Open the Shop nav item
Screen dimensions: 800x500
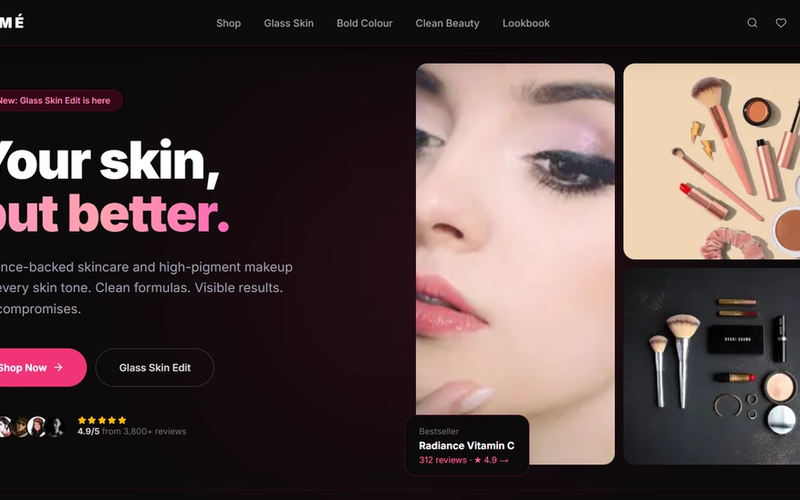(228, 23)
